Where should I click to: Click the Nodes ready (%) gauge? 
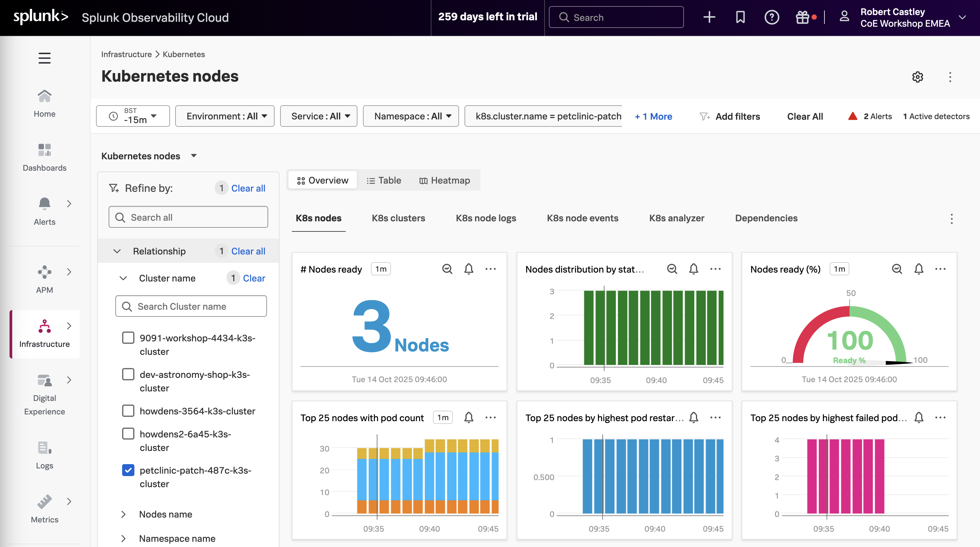click(x=849, y=335)
